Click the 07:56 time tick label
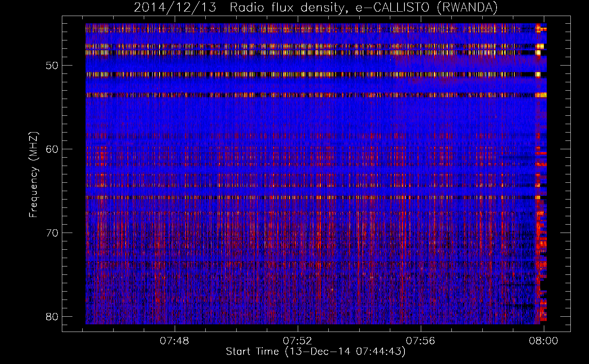Screen dimensions: 589x364 (421, 341)
